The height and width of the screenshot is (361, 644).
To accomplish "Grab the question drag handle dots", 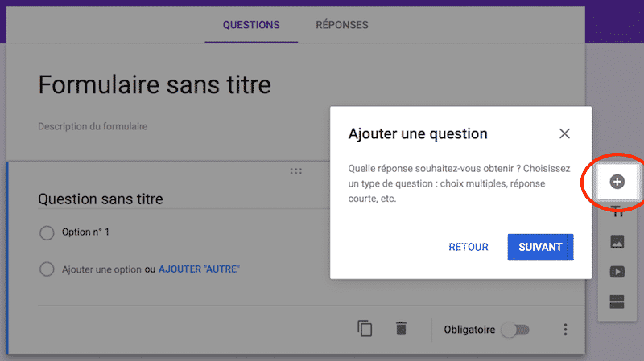I will point(295,171).
